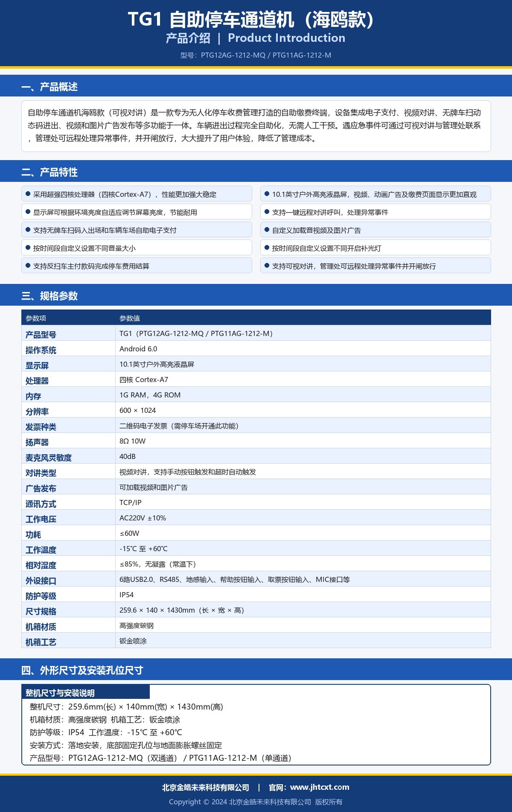Click the bullet before 按时间段自定义设置不同开启补光灯
The image size is (512, 812).
tap(267, 248)
